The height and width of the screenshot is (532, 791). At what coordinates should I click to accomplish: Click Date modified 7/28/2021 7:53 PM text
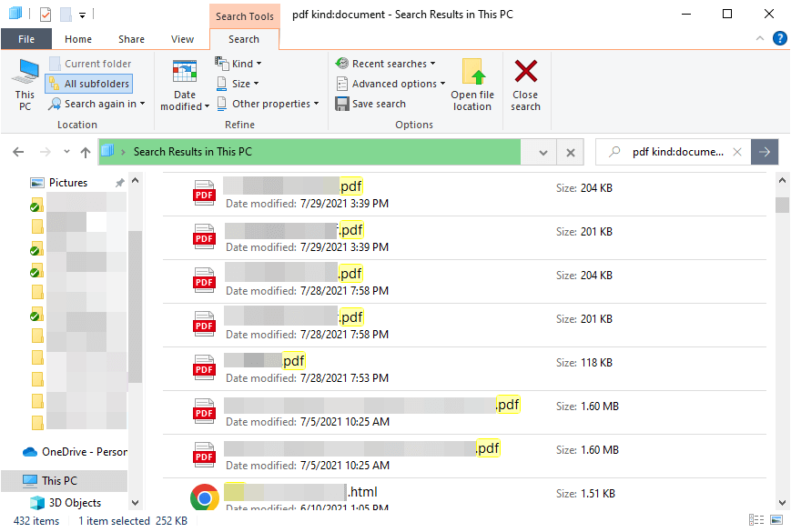[308, 378]
